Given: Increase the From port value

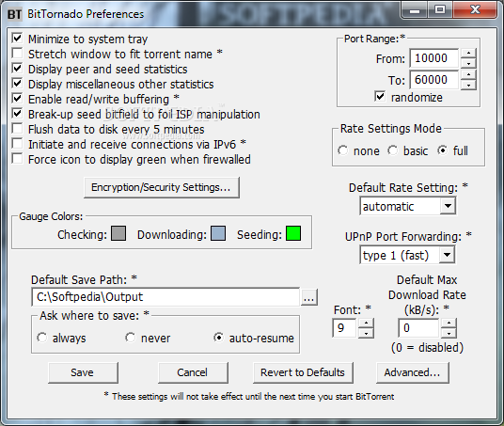Looking at the screenshot, I should (x=468, y=54).
